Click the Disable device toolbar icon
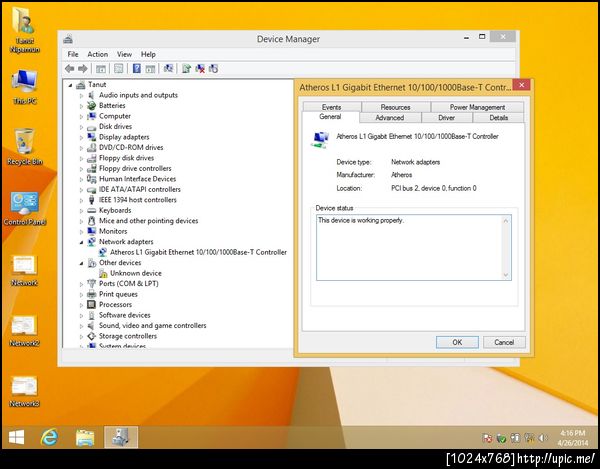 (x=214, y=69)
